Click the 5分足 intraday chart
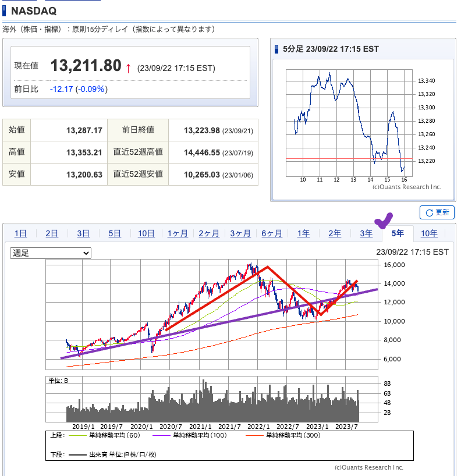This screenshot has width=461, height=476. [349, 123]
